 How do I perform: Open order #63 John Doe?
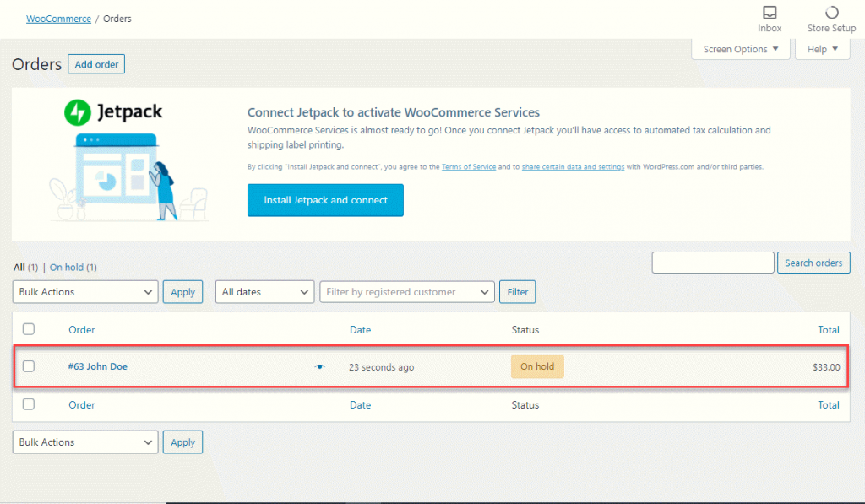(98, 366)
